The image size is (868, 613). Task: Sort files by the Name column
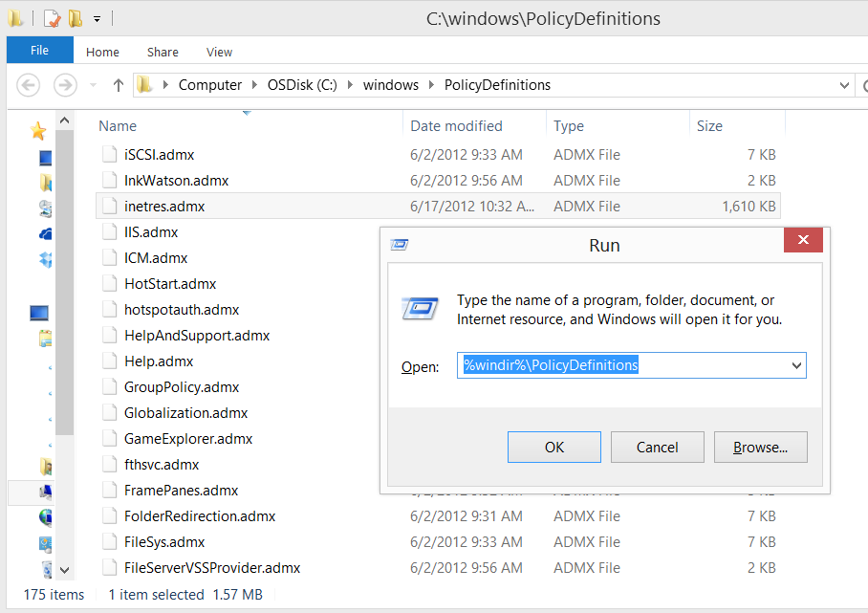click(x=118, y=126)
